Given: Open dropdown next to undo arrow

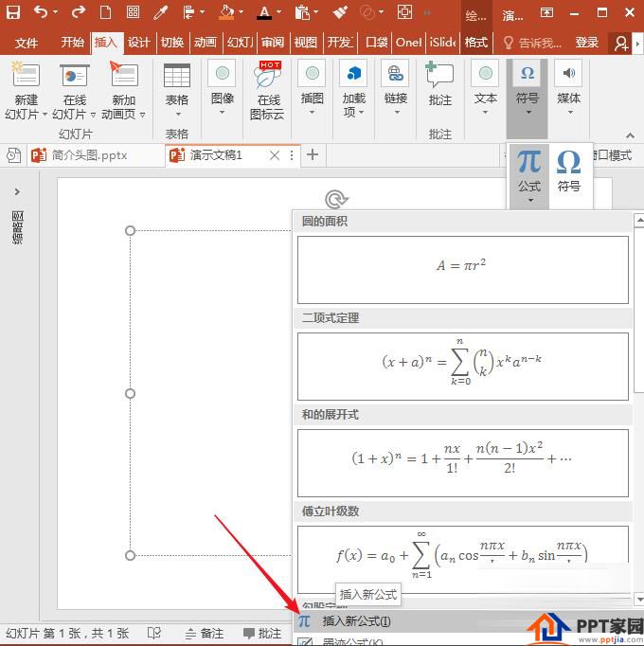Looking at the screenshot, I should [x=55, y=12].
